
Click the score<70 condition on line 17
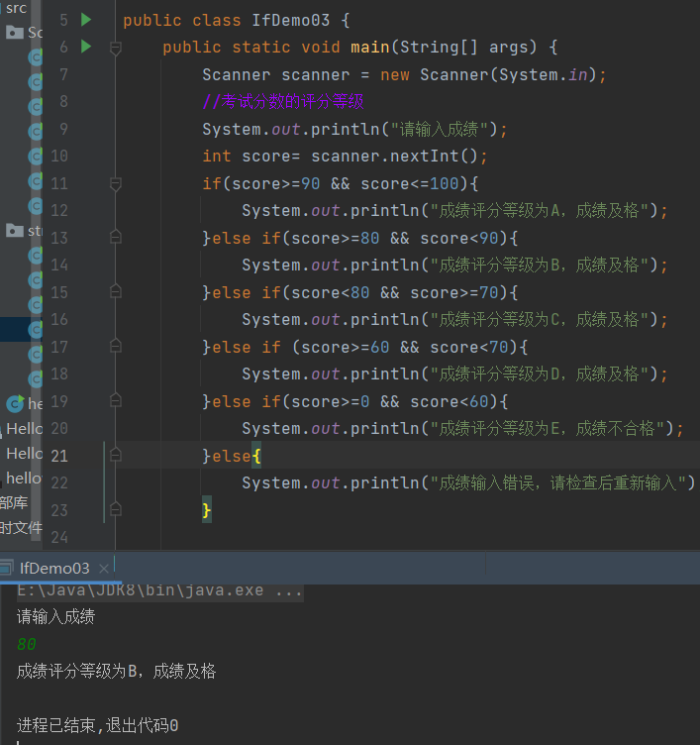[469, 348]
